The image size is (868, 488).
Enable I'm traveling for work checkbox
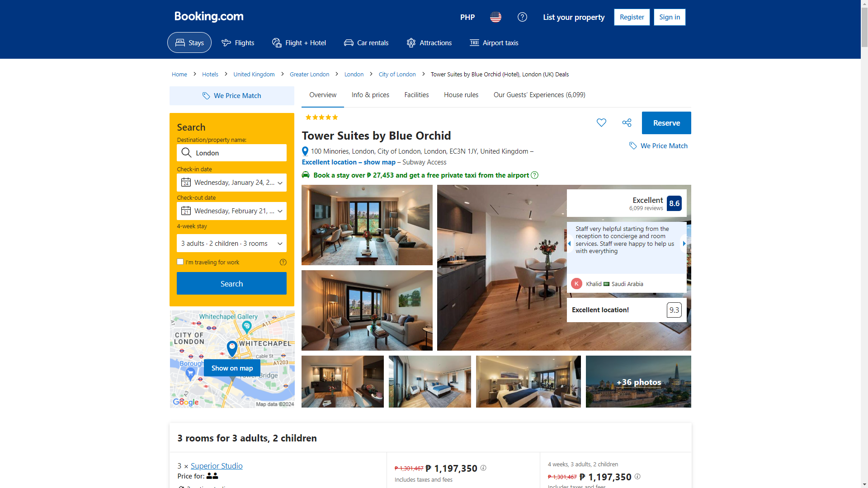pos(180,262)
